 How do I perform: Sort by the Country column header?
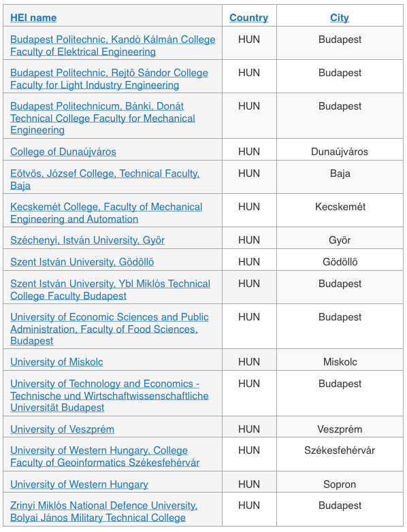coord(249,18)
